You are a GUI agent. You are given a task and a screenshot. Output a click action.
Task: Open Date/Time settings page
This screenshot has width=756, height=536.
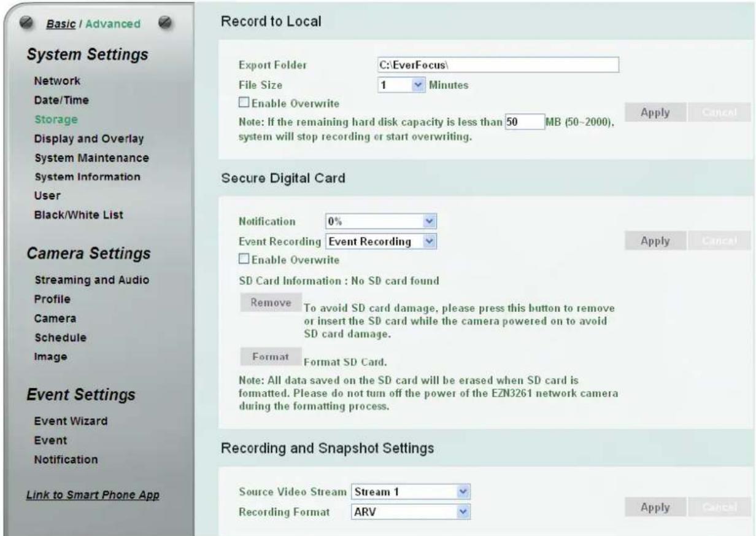[x=62, y=100]
